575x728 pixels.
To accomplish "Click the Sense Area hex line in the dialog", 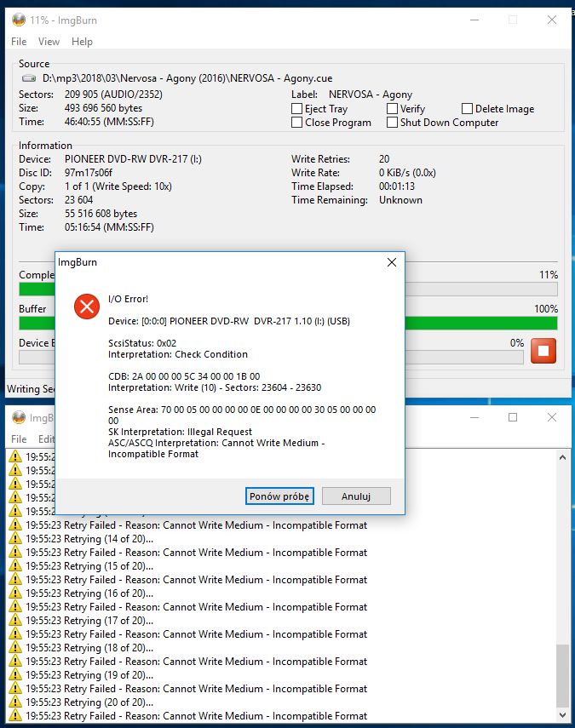I will tap(242, 415).
